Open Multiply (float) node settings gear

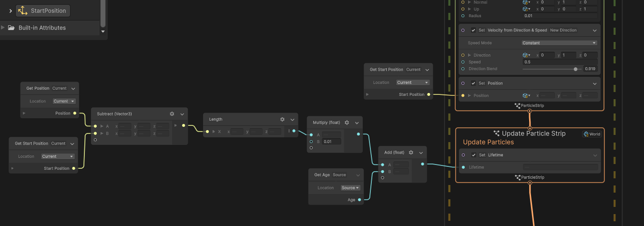(x=347, y=123)
